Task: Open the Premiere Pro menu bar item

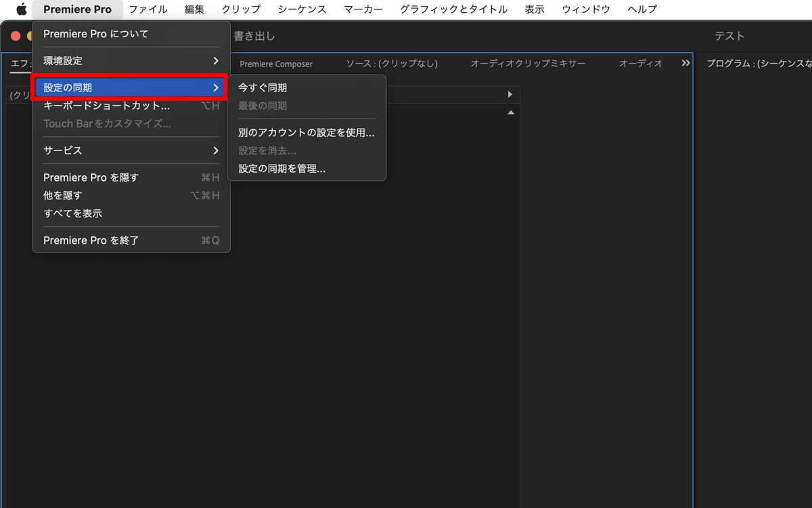Action: (x=77, y=9)
